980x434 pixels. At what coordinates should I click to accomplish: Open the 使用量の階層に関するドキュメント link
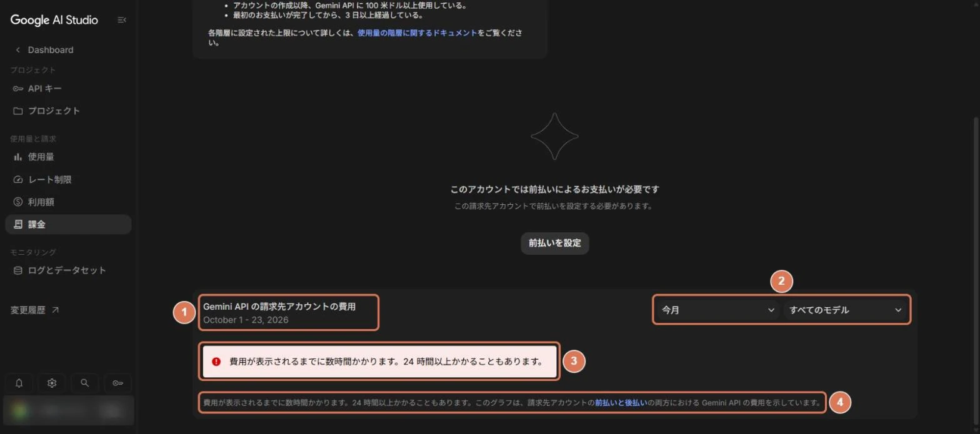pos(417,33)
